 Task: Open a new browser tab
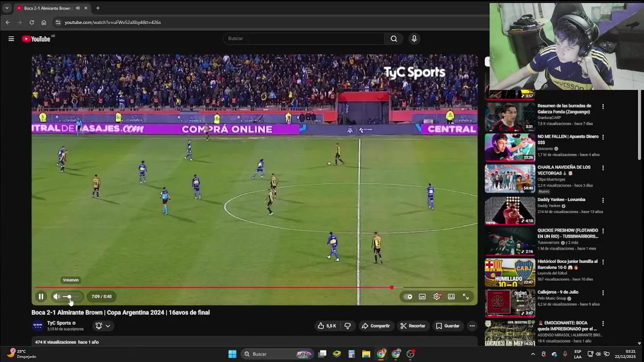coord(98,8)
